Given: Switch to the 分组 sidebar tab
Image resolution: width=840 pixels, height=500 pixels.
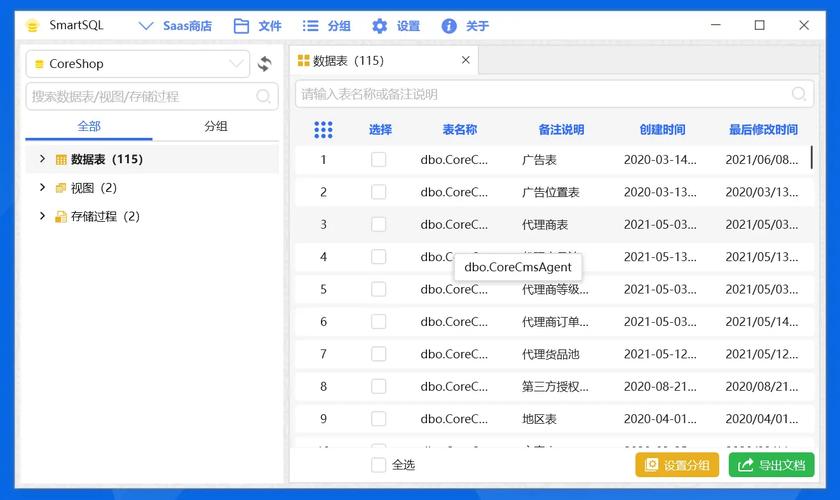Looking at the screenshot, I should 216,126.
